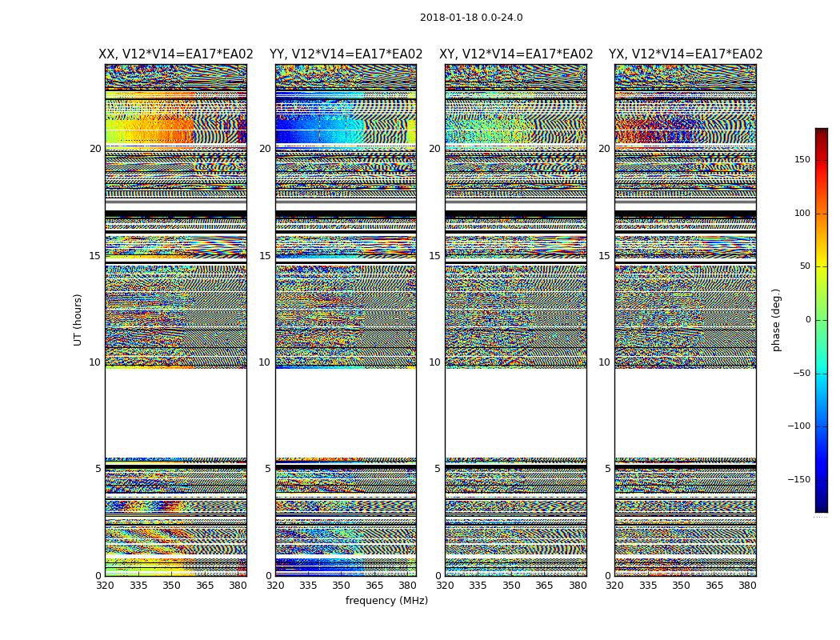Click the "phase (deg.)" colorbar label

(776, 320)
